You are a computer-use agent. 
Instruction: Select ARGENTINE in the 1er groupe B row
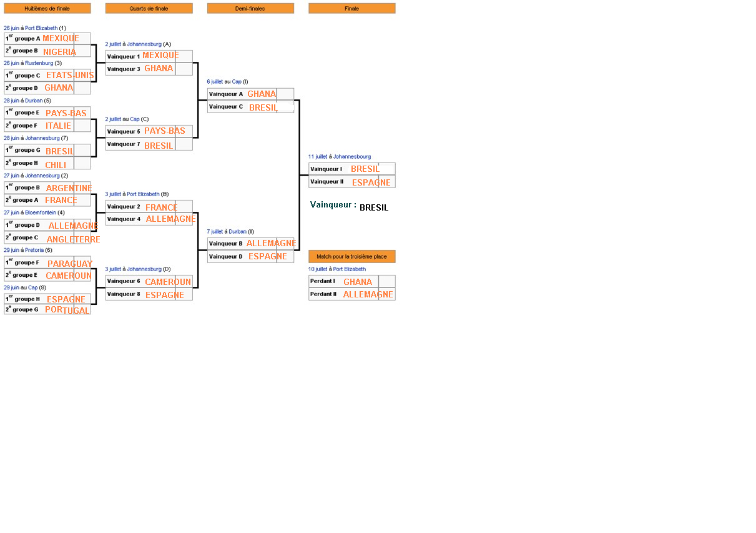69,188
